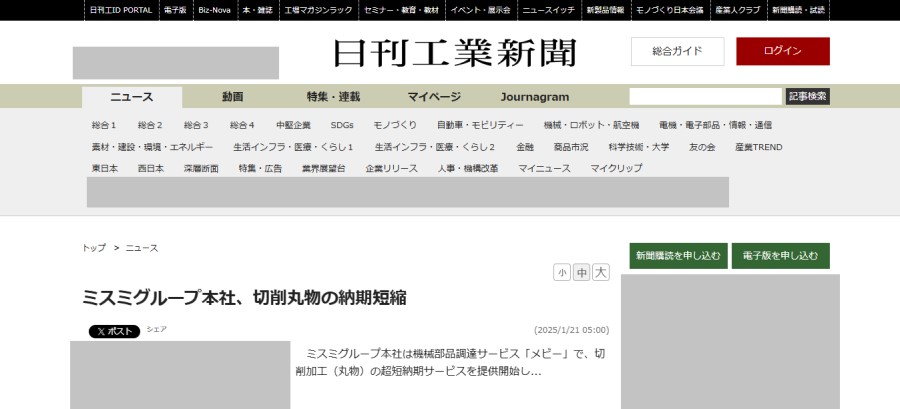This screenshot has width=900, height=409.
Task: Select the ニュース tab
Action: point(132,97)
